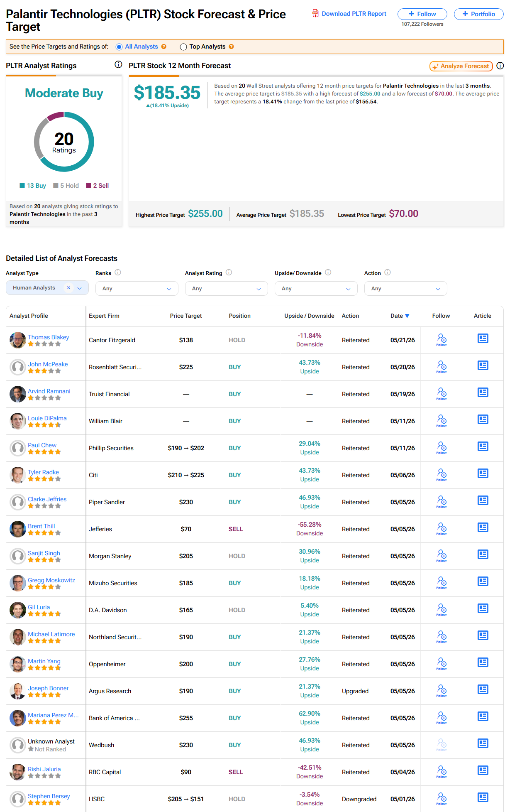Click Hold legend gray swatch

[x=56, y=185]
